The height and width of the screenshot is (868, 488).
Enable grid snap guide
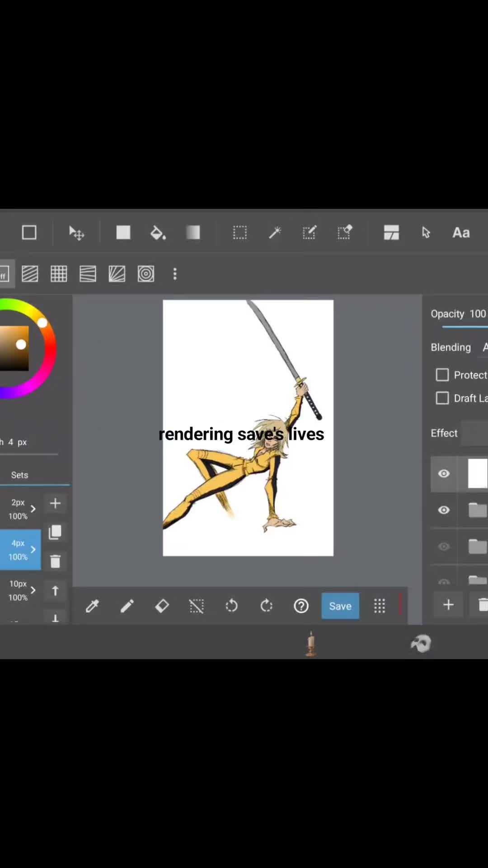pyautogui.click(x=59, y=274)
